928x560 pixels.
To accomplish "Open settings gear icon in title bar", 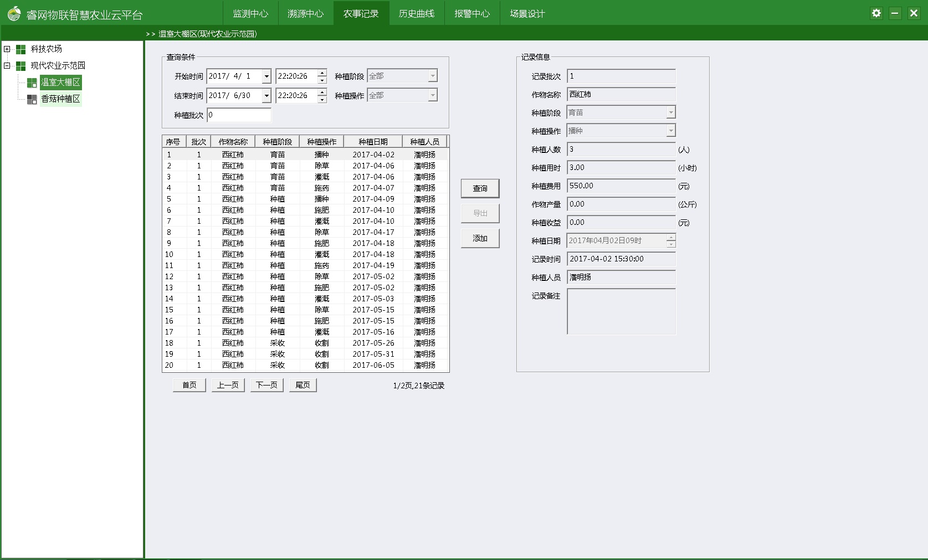I will pos(876,13).
